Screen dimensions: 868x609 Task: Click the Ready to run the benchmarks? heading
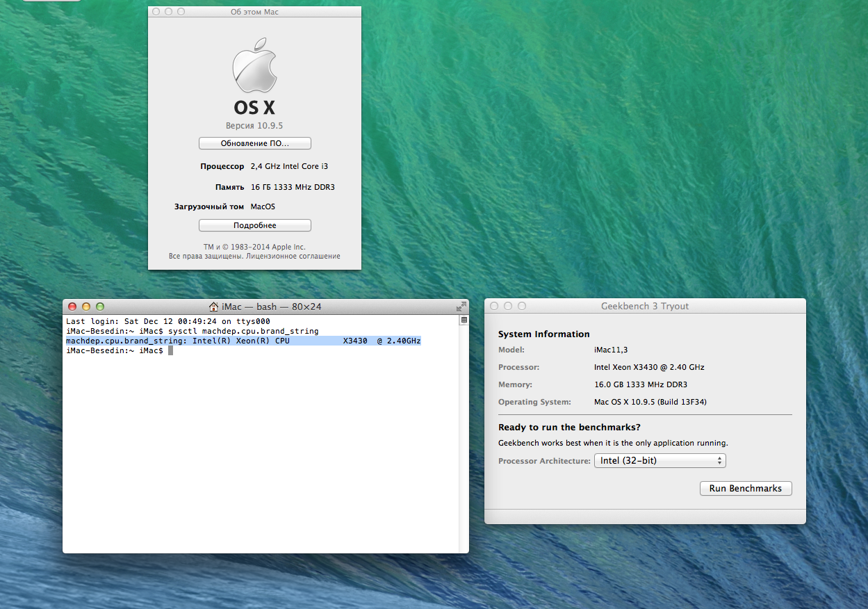pyautogui.click(x=569, y=428)
